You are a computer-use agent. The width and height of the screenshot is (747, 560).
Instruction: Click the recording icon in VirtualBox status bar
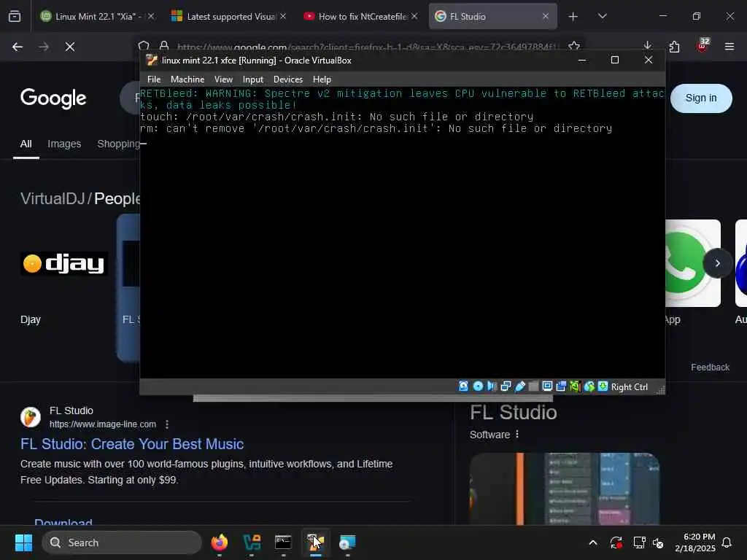click(561, 386)
